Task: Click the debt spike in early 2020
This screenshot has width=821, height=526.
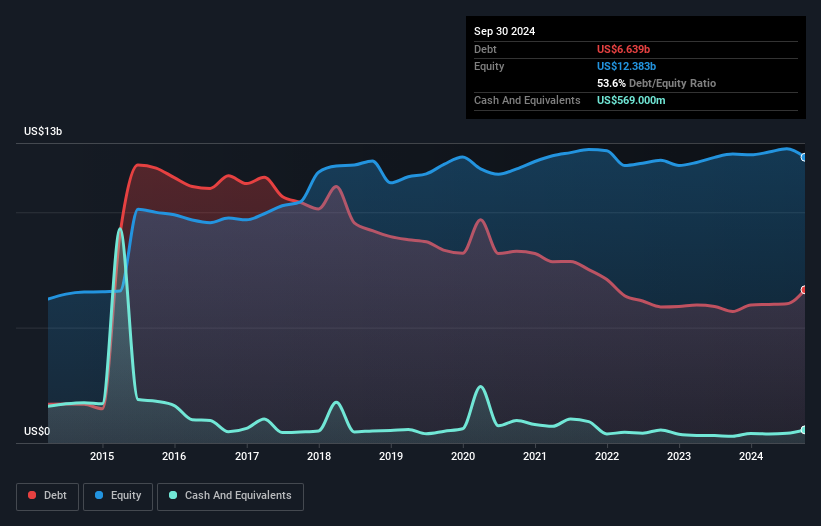Action: click(480, 220)
